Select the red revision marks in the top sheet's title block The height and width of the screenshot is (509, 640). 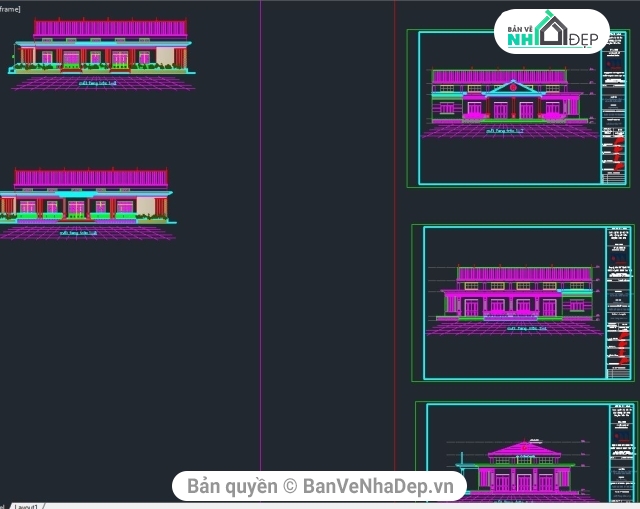[x=619, y=153]
